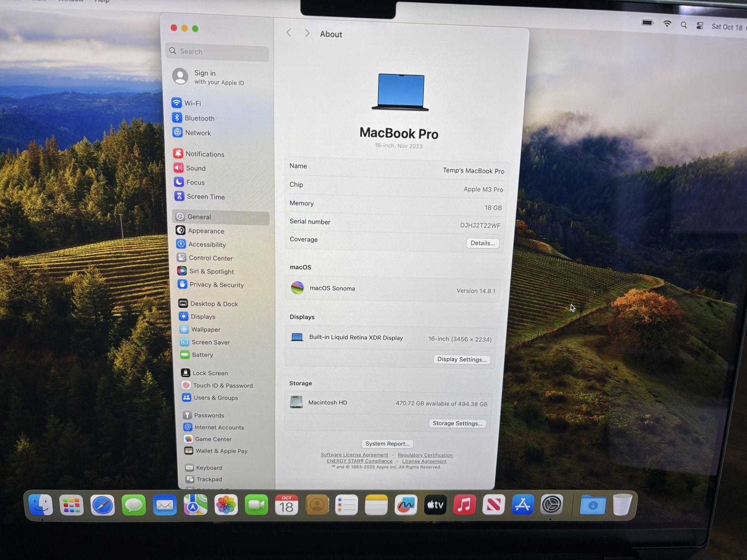Open the Software License Agreement link
This screenshot has width=747, height=560.
point(354,455)
